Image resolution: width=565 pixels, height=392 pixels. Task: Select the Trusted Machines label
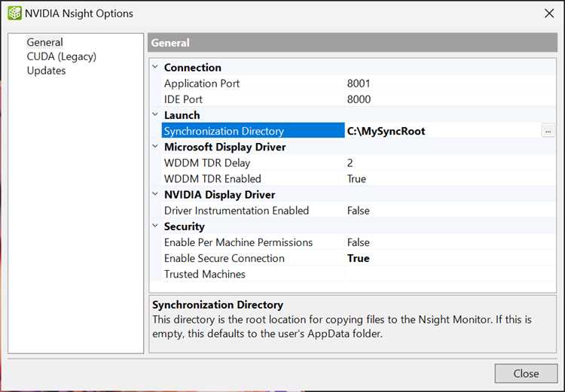205,275
